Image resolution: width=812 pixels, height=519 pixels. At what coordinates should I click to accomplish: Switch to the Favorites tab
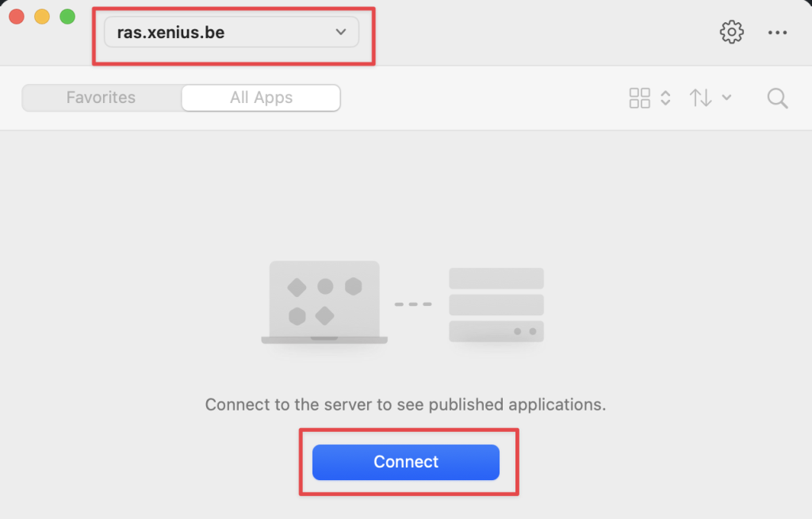[101, 98]
